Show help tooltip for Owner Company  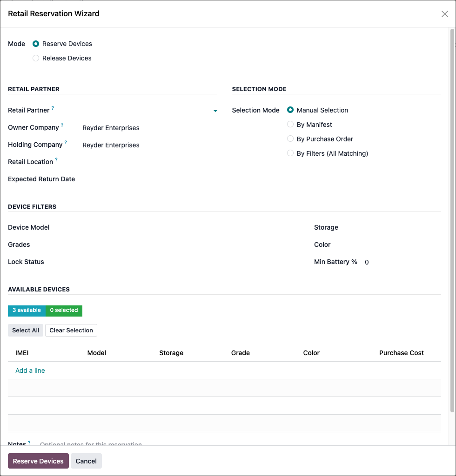62,125
